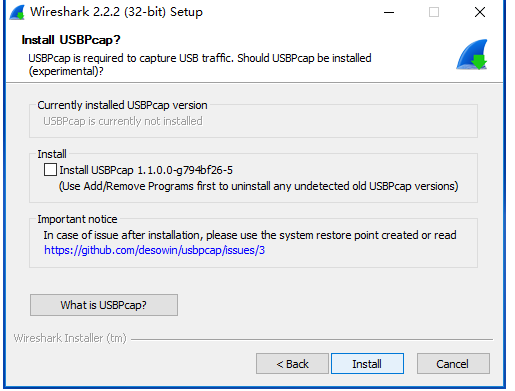The image size is (515, 391).
Task: Close the Wireshark Setup dialog with X
Action: tap(480, 13)
